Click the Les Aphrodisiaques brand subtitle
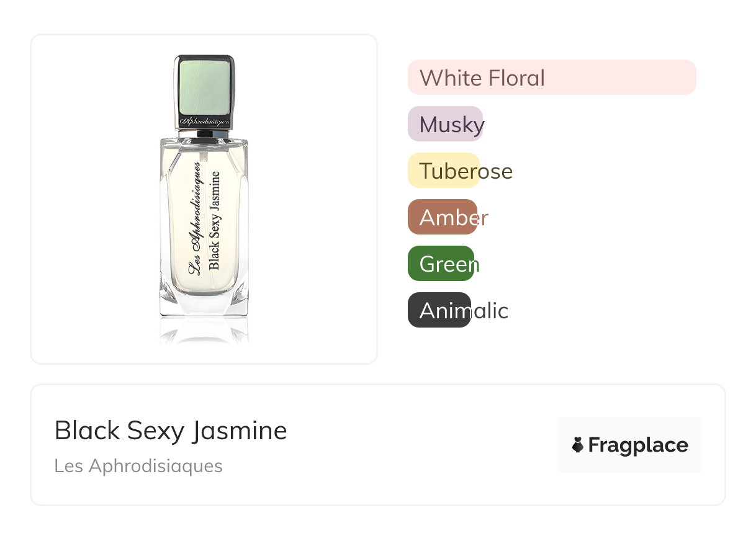This screenshot has height=536, width=756. (138, 466)
